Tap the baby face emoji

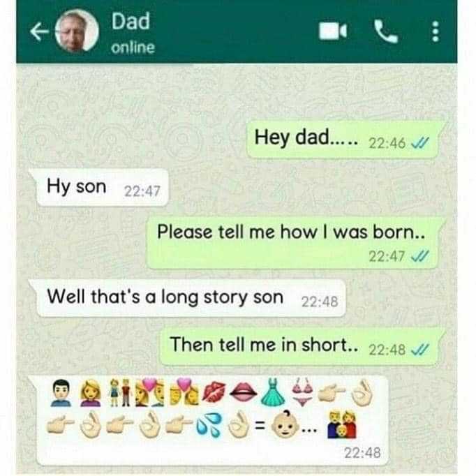285,424
